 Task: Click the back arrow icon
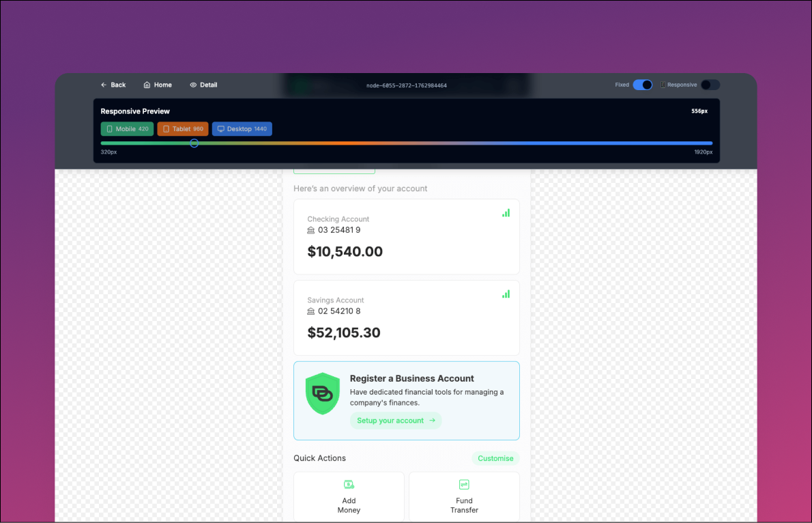104,85
